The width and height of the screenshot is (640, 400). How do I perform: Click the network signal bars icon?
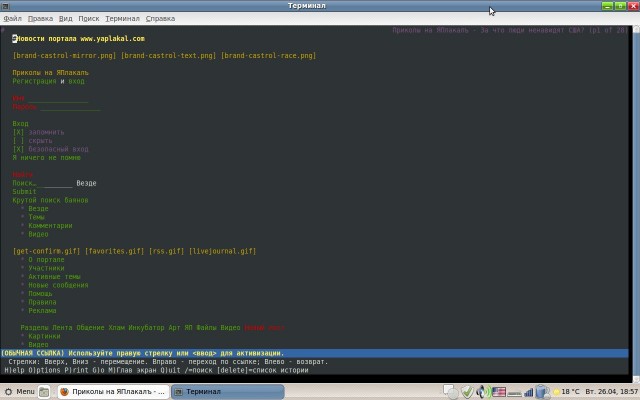click(x=529, y=392)
